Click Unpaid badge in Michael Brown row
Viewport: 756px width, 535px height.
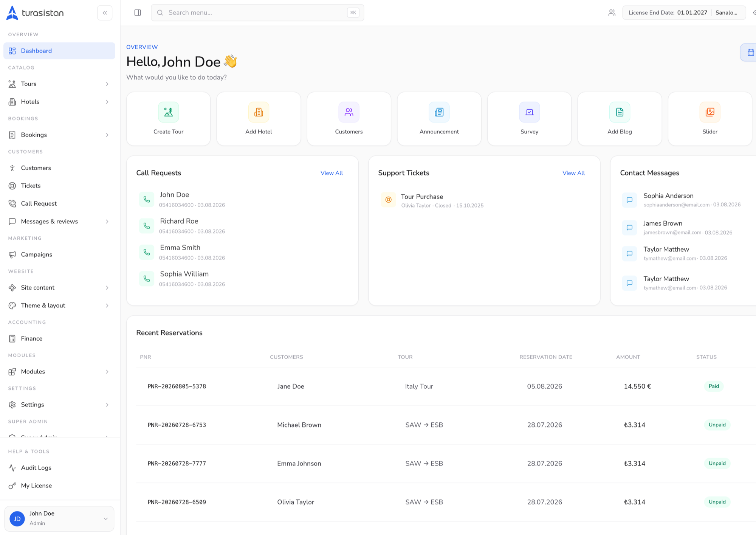tap(717, 425)
